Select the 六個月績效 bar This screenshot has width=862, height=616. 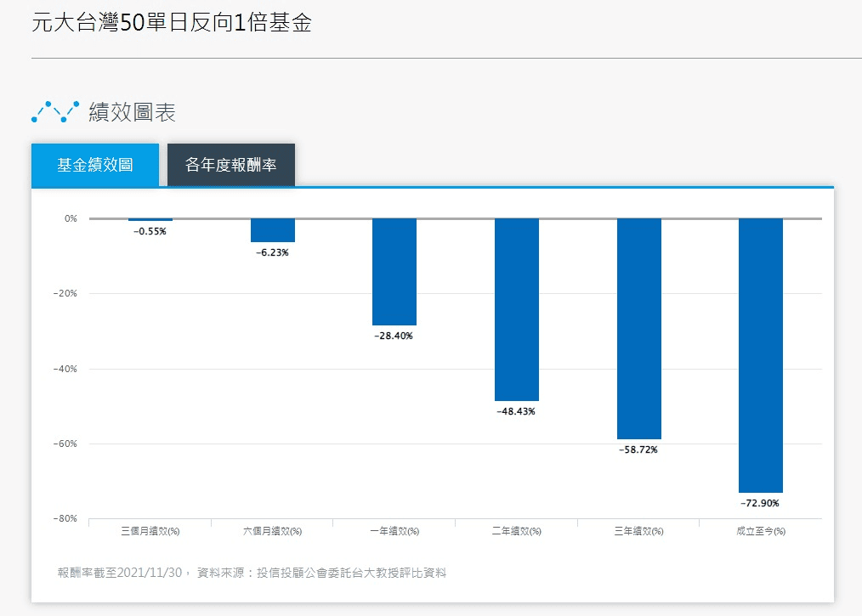pos(273,230)
